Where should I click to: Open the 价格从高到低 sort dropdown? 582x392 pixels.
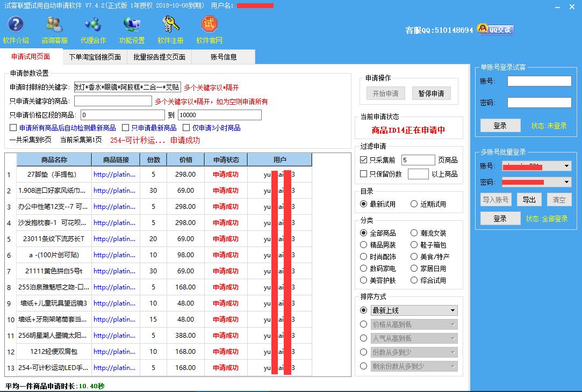(x=414, y=324)
